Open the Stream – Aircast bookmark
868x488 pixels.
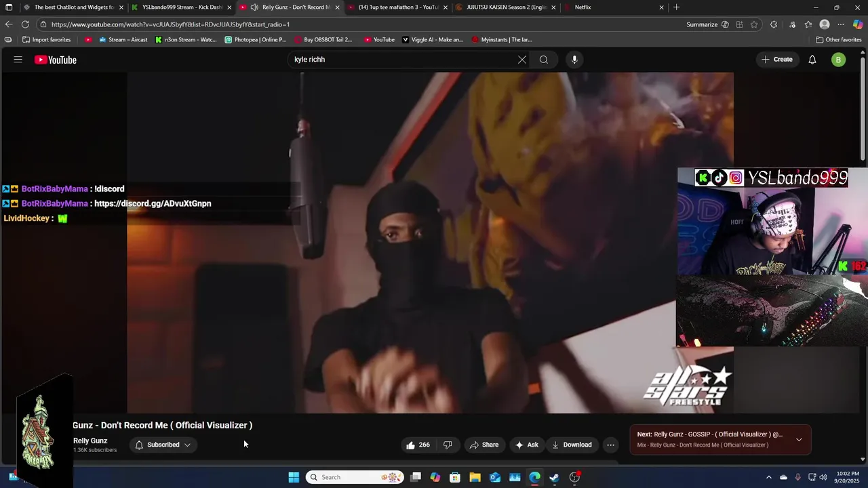coord(123,39)
